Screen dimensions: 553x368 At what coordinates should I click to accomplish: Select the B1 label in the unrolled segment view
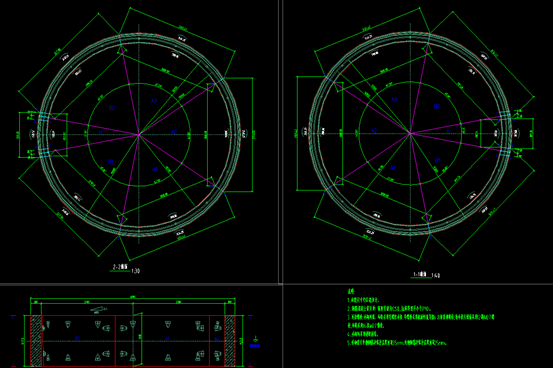coord(77,338)
